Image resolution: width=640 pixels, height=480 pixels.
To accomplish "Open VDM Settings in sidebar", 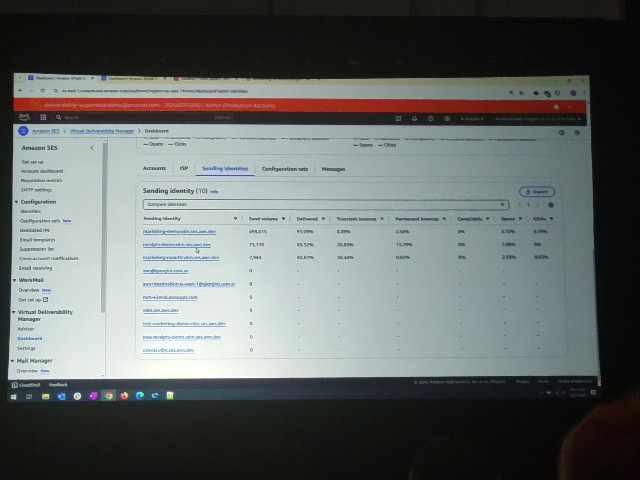I will 26,348.
